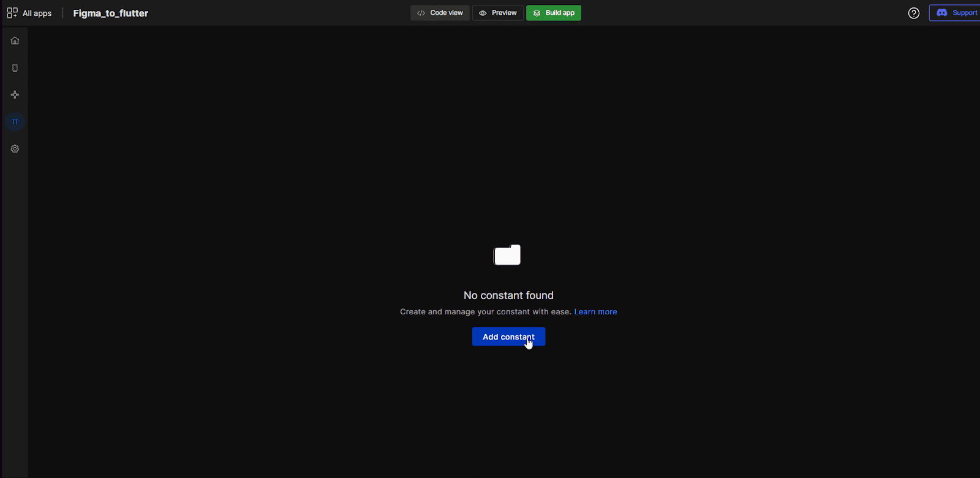
Task: Open the mobile screens sidebar icon
Action: [15, 67]
